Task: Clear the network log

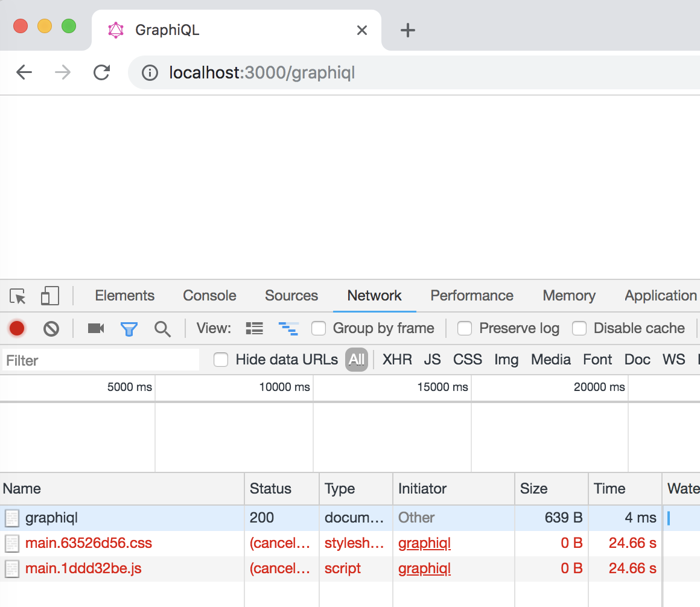Action: (x=51, y=329)
